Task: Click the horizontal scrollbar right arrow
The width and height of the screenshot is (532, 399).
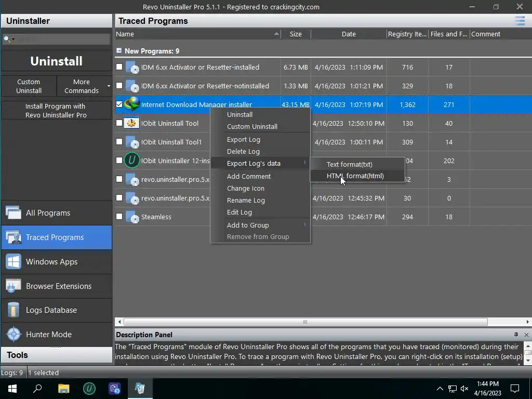Action: [x=528, y=322]
